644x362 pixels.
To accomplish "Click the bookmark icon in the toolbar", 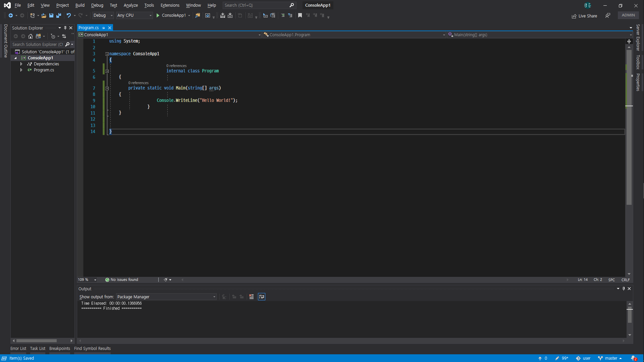I will pyautogui.click(x=300, y=15).
